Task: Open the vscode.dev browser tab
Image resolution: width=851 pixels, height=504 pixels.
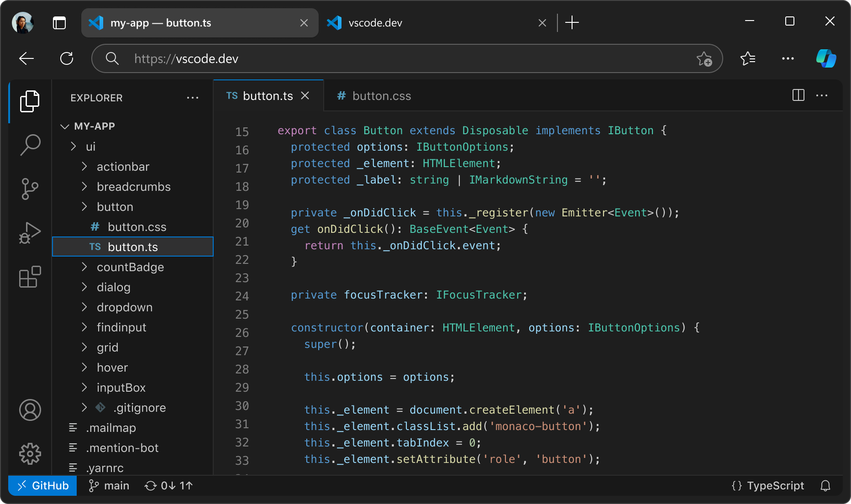Action: (x=374, y=22)
